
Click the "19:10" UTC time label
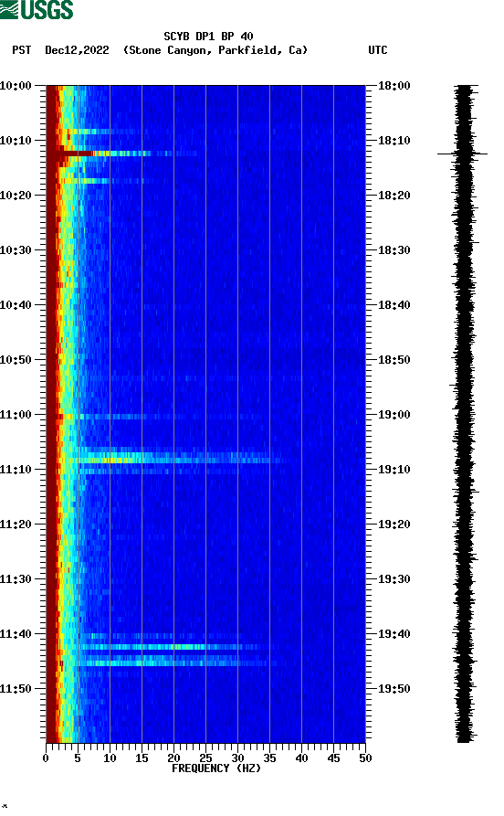tap(394, 470)
